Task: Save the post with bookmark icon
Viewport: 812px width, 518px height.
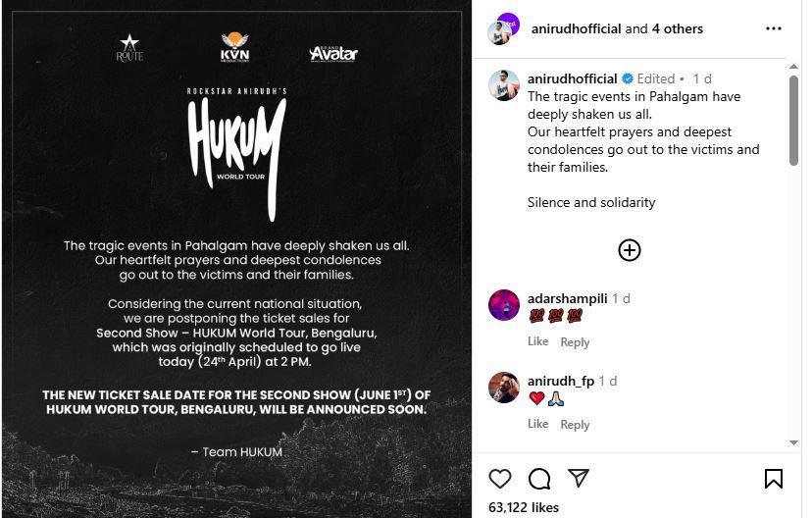Action: point(773,479)
